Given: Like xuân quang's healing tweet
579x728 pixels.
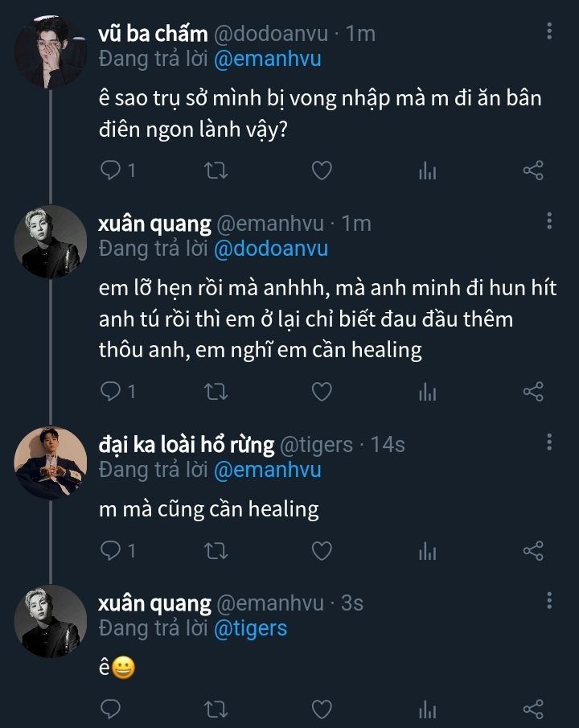Looking at the screenshot, I should tap(322, 392).
